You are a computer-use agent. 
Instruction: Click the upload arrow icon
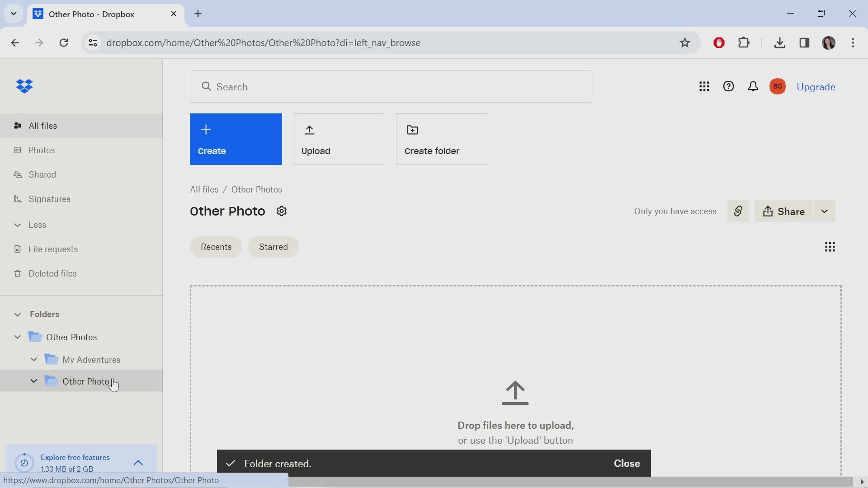309,129
